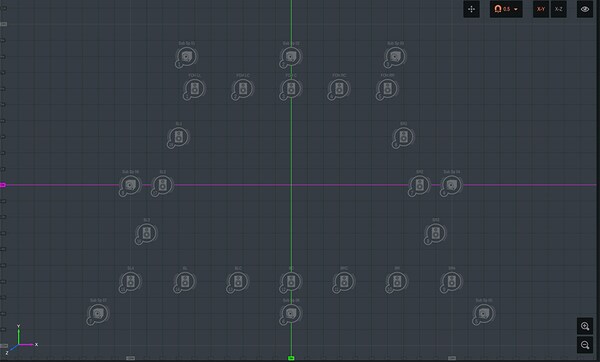Click the green vertical axis handle
Image resolution: width=600 pixels, height=362 pixels.
coord(291,358)
